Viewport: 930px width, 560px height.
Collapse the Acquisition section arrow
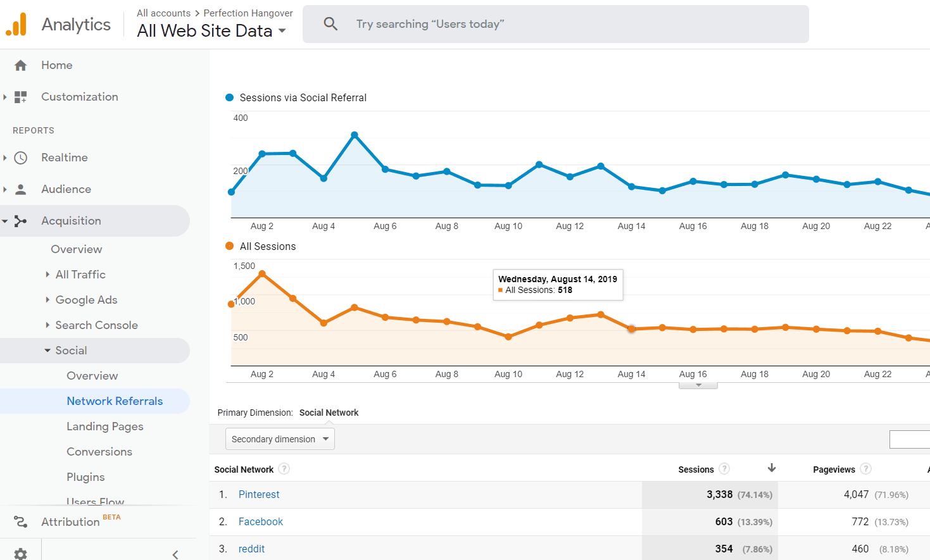(x=5, y=221)
